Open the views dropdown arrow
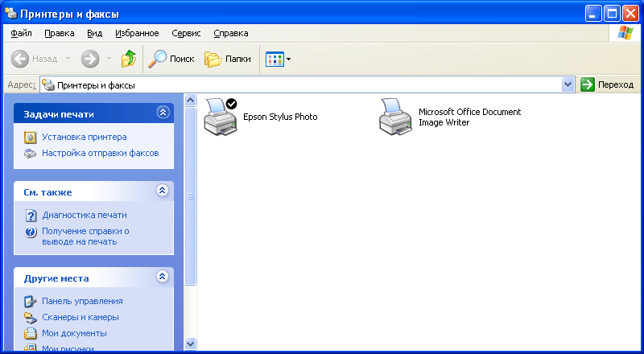 click(288, 60)
